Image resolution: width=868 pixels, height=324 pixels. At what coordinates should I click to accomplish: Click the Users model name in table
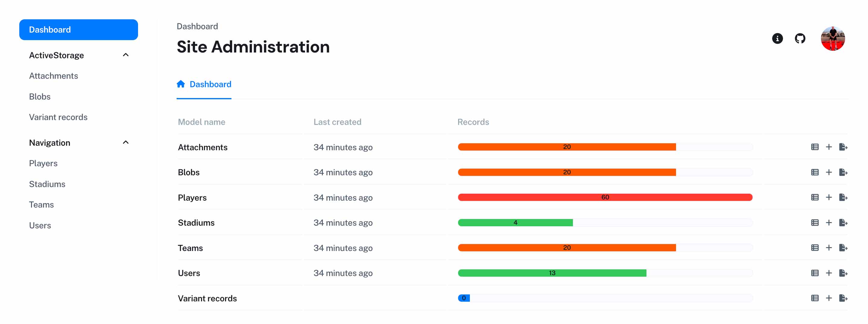(x=189, y=273)
